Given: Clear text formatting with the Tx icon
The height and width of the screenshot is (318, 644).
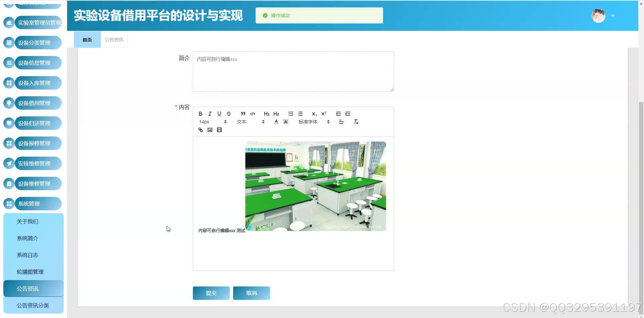Looking at the screenshot, I should pos(356,122).
